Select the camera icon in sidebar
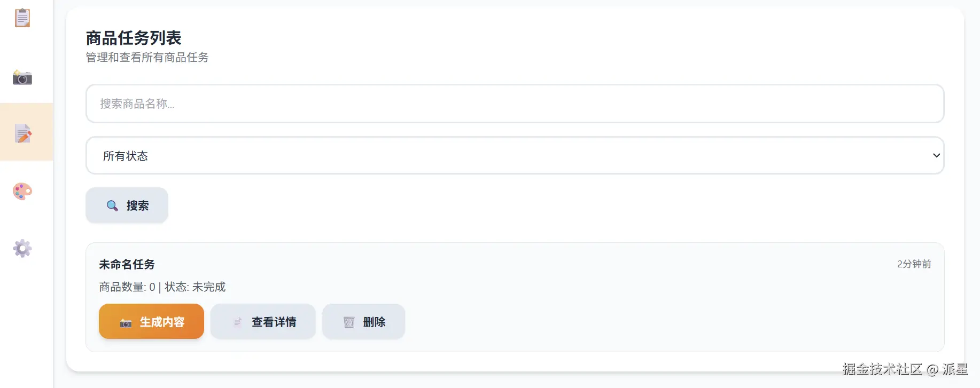This screenshot has height=388, width=980. [22, 78]
